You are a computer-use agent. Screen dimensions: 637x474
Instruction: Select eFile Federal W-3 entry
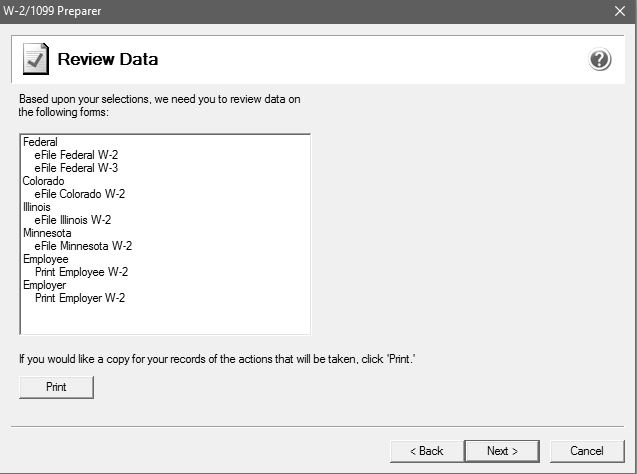(x=76, y=168)
